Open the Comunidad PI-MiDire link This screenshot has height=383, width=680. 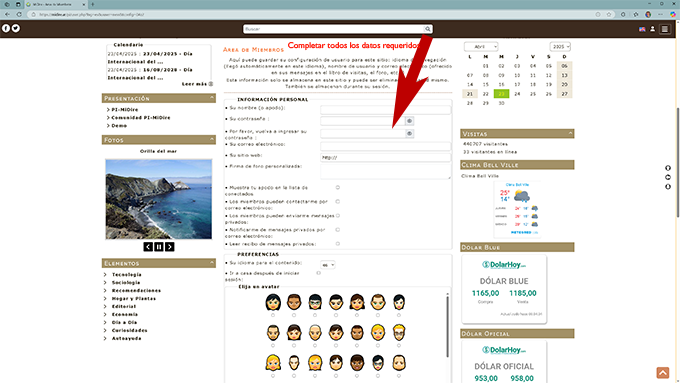pos(141,118)
